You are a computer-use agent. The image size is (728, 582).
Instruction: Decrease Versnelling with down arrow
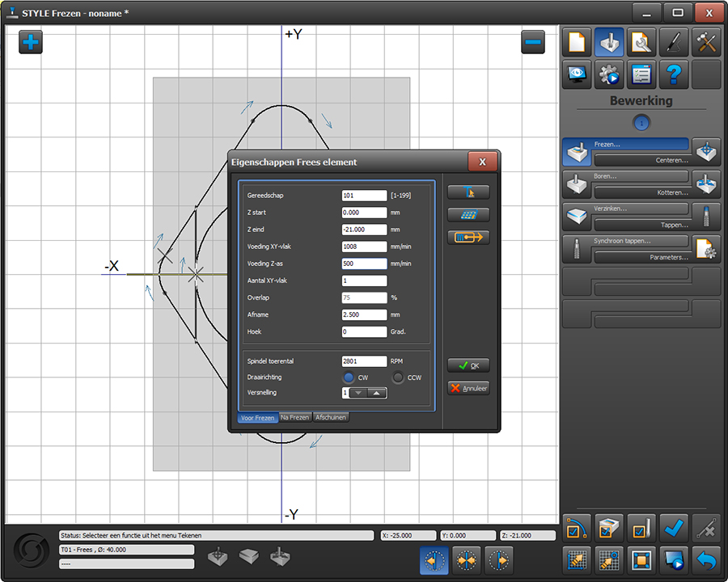click(x=360, y=393)
